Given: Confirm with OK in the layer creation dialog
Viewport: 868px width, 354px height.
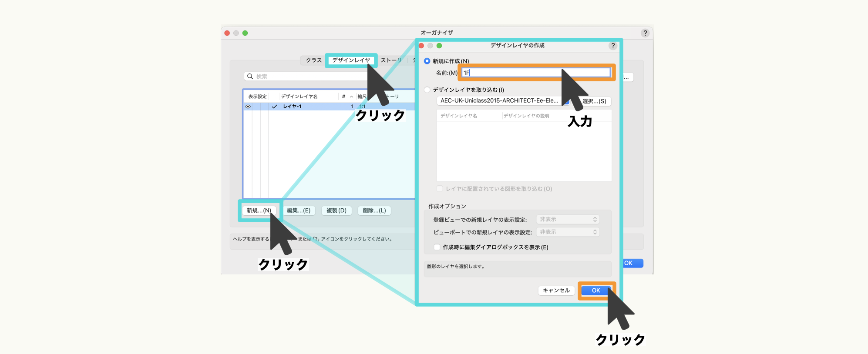Looking at the screenshot, I should (595, 291).
